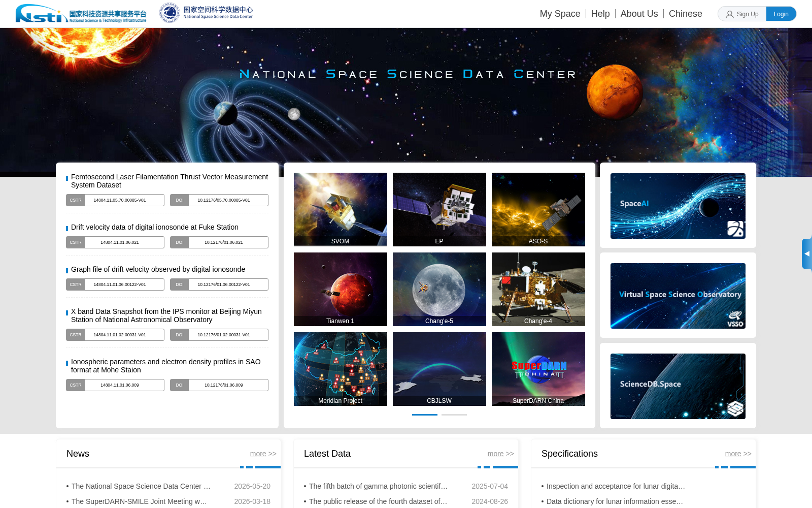Open Drift velocity data of Fuke Station
Image resolution: width=812 pixels, height=508 pixels.
(155, 227)
